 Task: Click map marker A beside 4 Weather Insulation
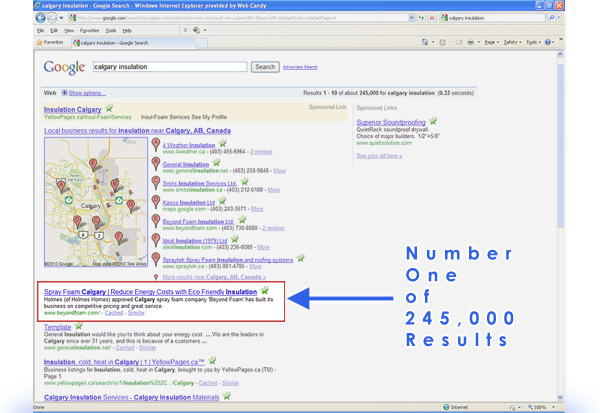point(155,145)
